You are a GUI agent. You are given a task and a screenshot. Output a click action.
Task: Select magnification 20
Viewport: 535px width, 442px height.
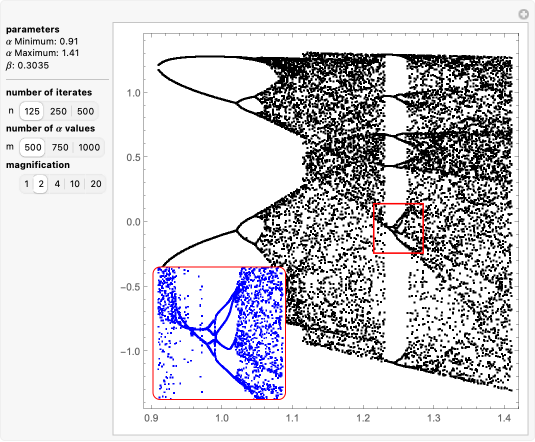[x=96, y=184]
